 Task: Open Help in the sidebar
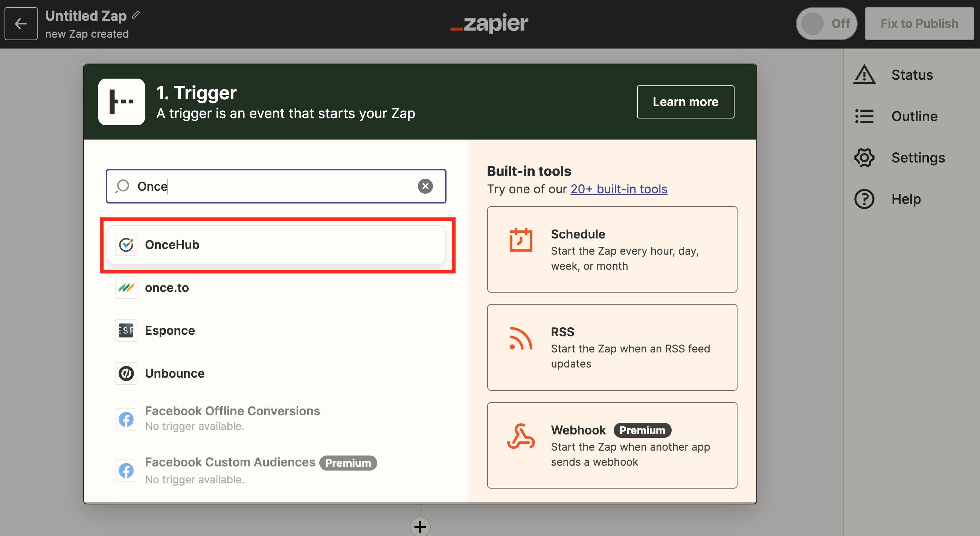pyautogui.click(x=911, y=199)
